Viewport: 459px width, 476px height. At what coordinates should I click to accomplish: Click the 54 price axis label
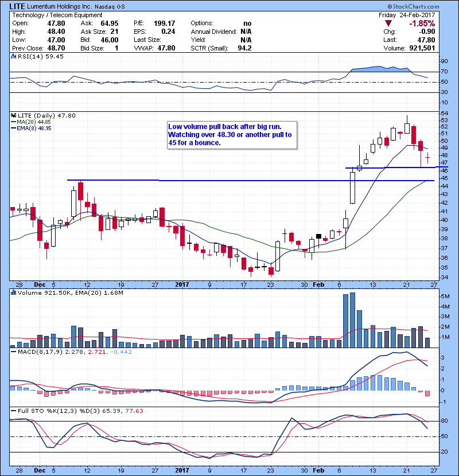pyautogui.click(x=444, y=113)
